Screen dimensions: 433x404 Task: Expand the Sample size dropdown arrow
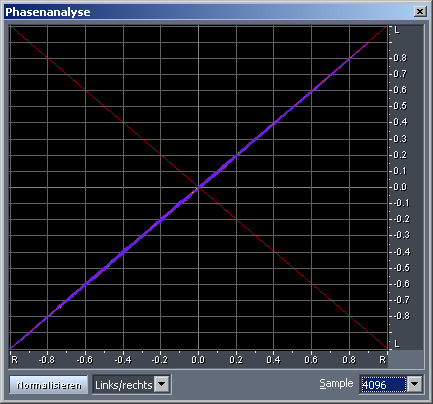point(415,384)
